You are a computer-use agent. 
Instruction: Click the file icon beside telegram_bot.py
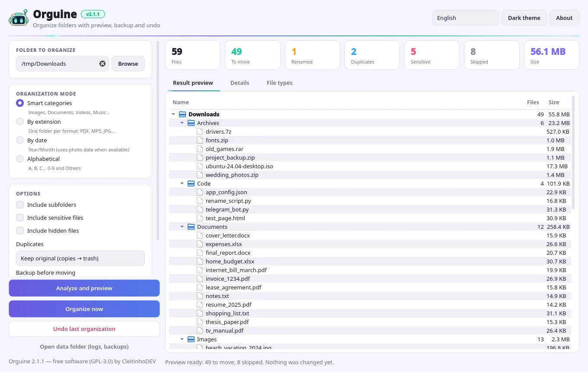tap(200, 209)
